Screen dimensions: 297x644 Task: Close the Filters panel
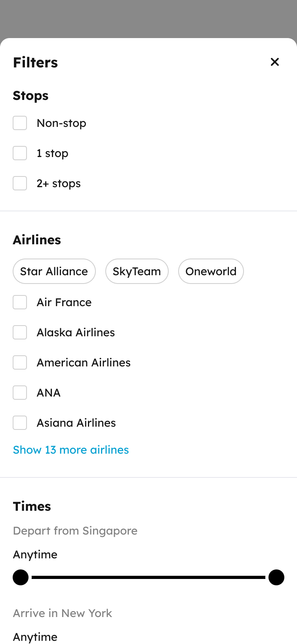tap(275, 62)
